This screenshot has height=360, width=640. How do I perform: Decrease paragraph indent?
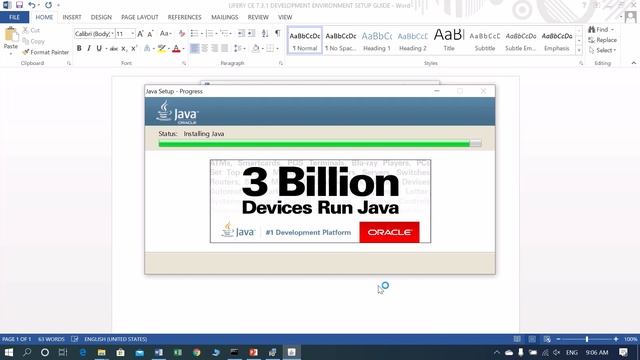[x=241, y=33]
